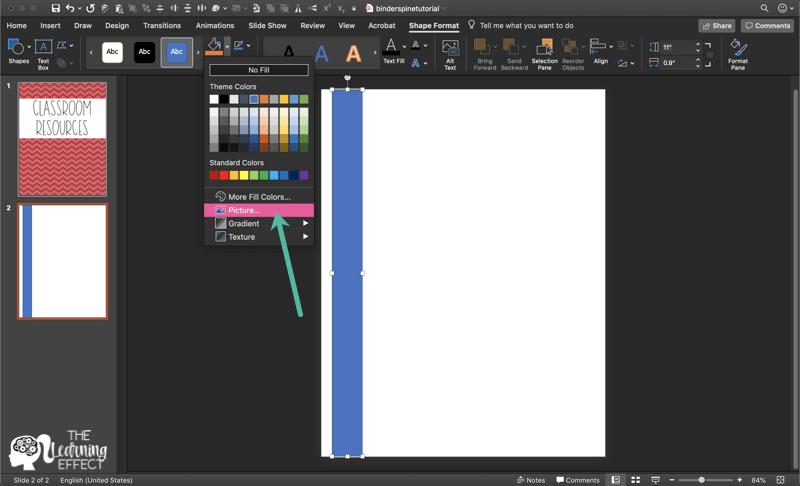Toggle Notes pane in status bar
800x486 pixels.
pyautogui.click(x=531, y=480)
